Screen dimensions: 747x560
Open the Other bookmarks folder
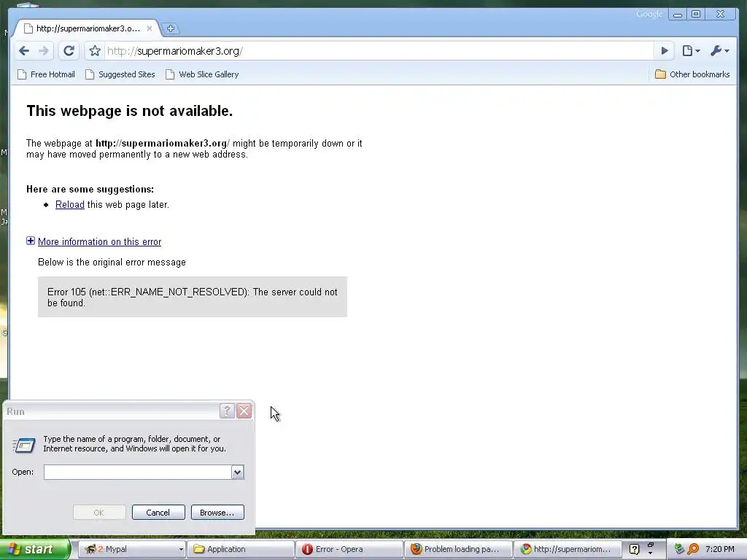[x=692, y=74]
